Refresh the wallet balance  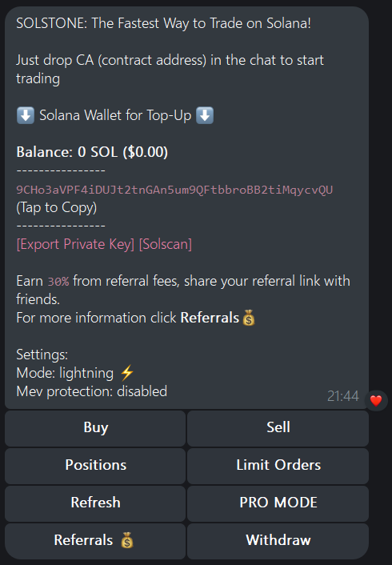pos(95,503)
